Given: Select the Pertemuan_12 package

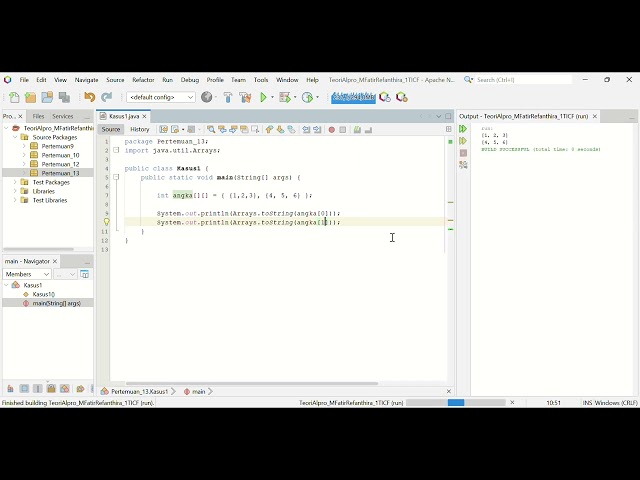Looking at the screenshot, I should click(x=60, y=164).
